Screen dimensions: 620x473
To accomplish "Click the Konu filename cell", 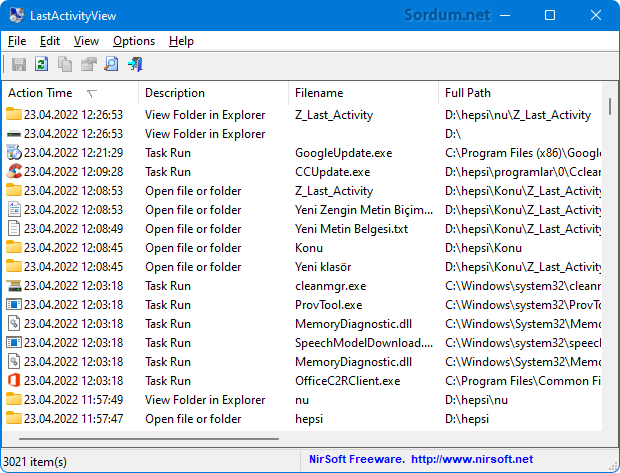I will [309, 248].
